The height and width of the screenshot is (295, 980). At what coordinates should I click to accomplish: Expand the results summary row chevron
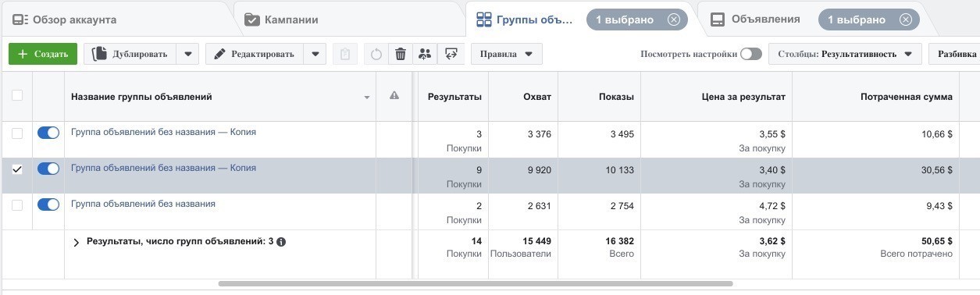pyautogui.click(x=77, y=243)
